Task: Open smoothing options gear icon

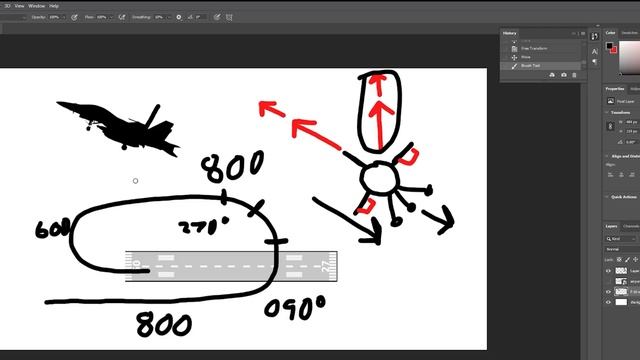Action: pos(179,17)
